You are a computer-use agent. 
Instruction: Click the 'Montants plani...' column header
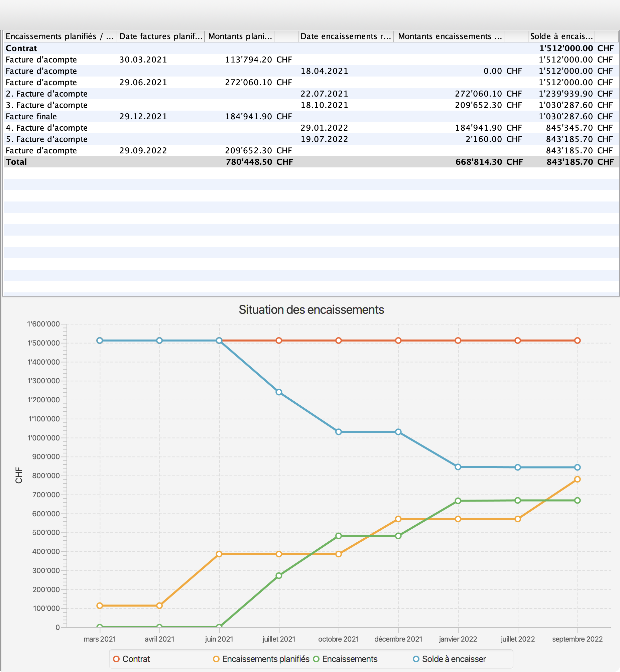coord(240,36)
